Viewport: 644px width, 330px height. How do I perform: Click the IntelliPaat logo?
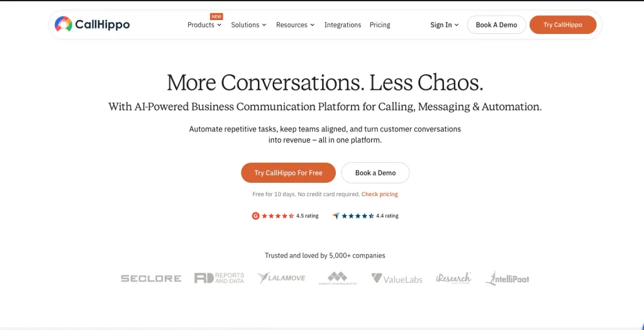coord(508,278)
